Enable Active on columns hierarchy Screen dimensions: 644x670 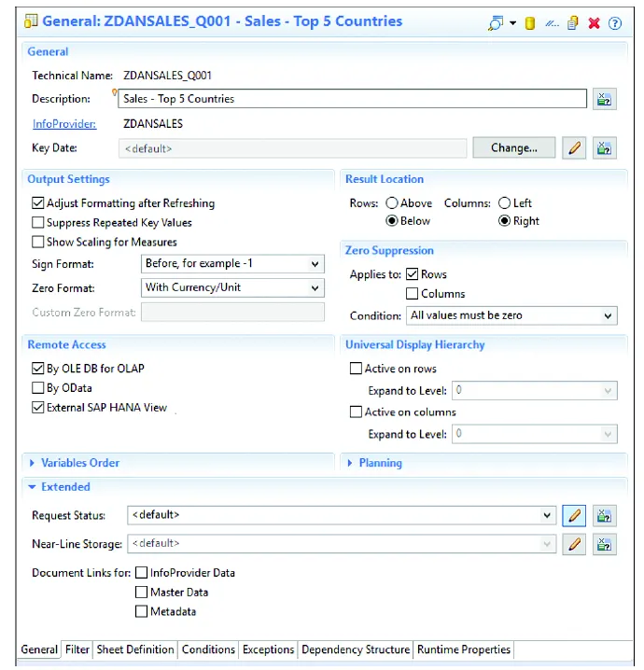[x=356, y=412]
